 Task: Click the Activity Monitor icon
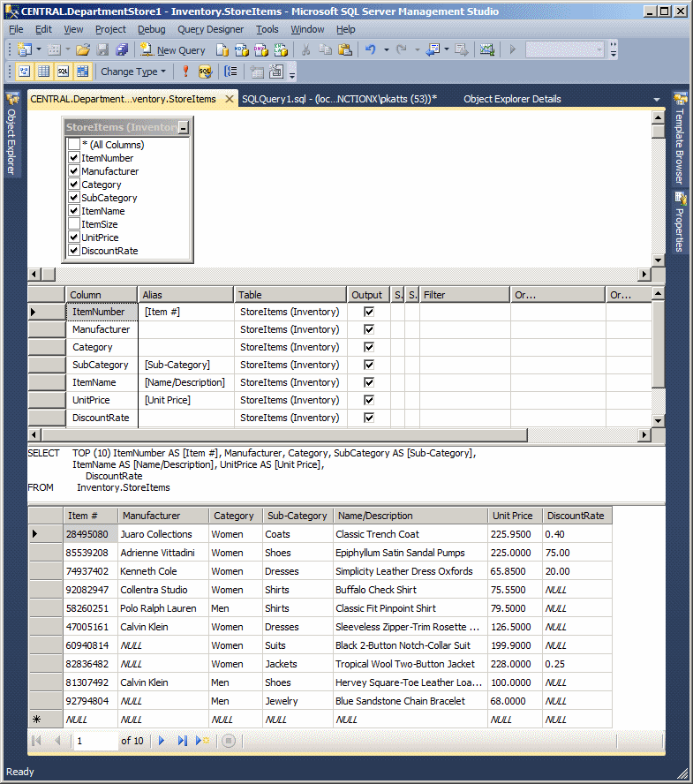tap(487, 49)
